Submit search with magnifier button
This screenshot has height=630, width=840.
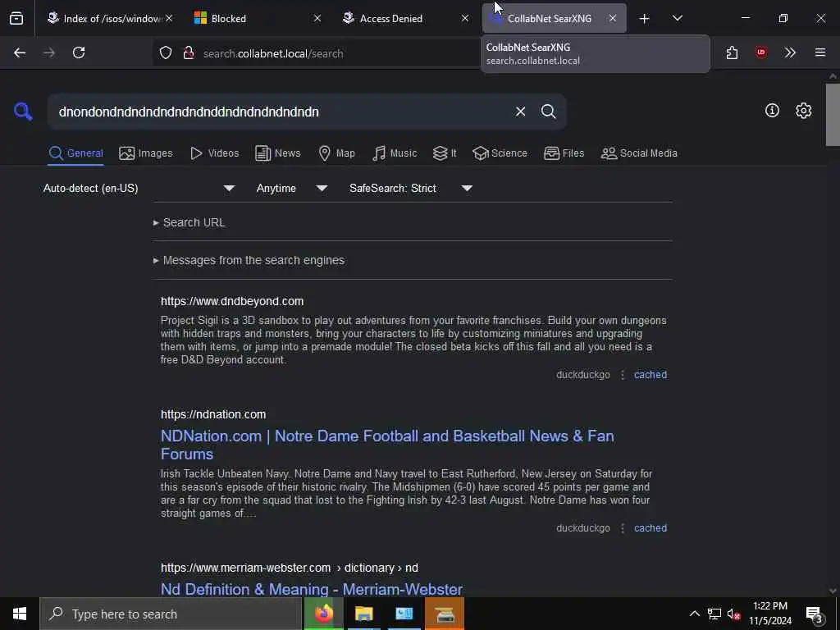(x=548, y=112)
